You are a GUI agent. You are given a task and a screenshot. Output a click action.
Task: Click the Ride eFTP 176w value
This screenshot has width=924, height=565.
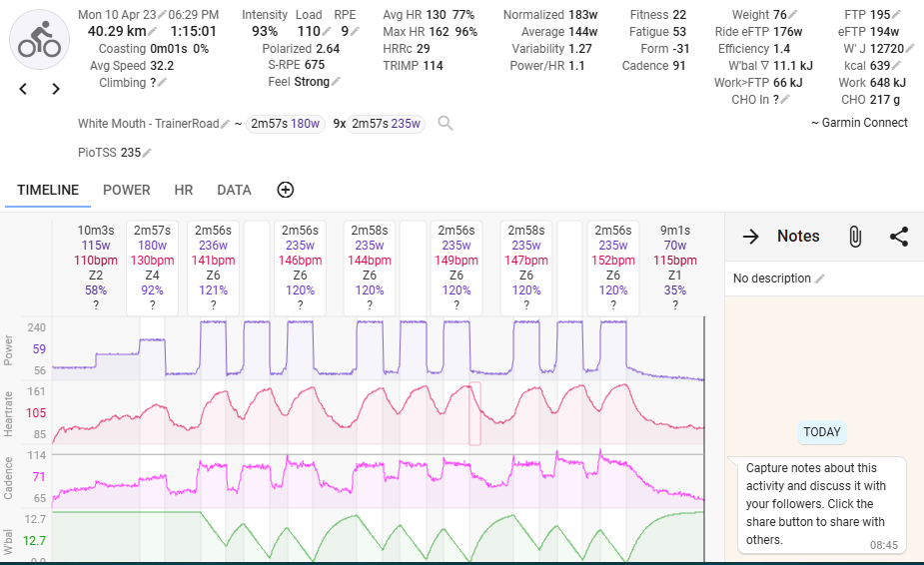787,31
